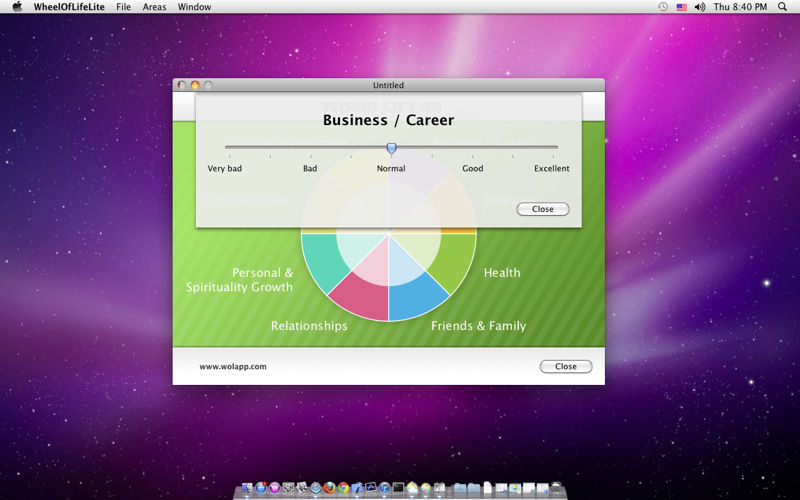This screenshot has height=500, width=800.
Task: Click the Thu 8:40 PM clock
Action: [x=740, y=7]
